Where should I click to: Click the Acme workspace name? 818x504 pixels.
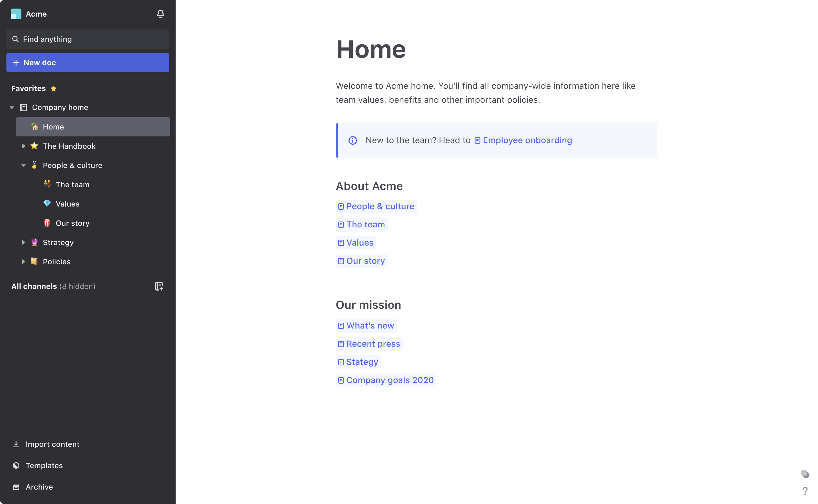36,14
